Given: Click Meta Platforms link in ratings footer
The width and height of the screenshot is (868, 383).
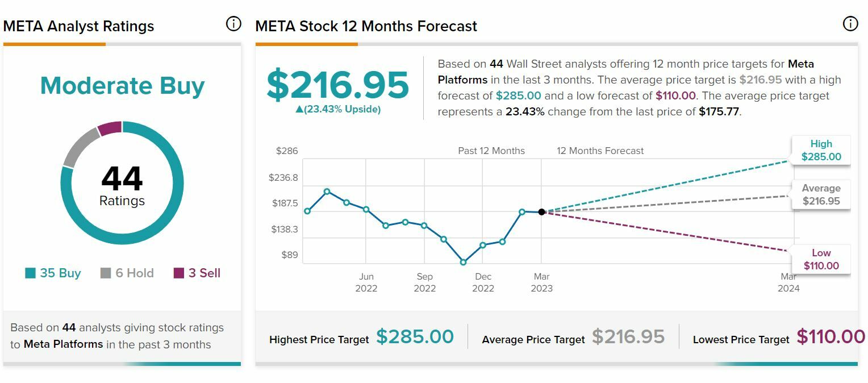Looking at the screenshot, I should pyautogui.click(x=63, y=344).
